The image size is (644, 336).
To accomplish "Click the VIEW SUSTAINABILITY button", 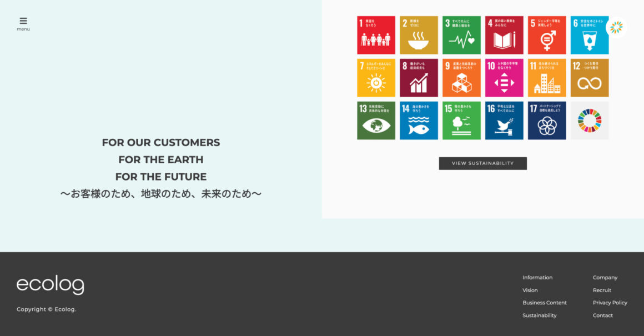I will tap(482, 163).
